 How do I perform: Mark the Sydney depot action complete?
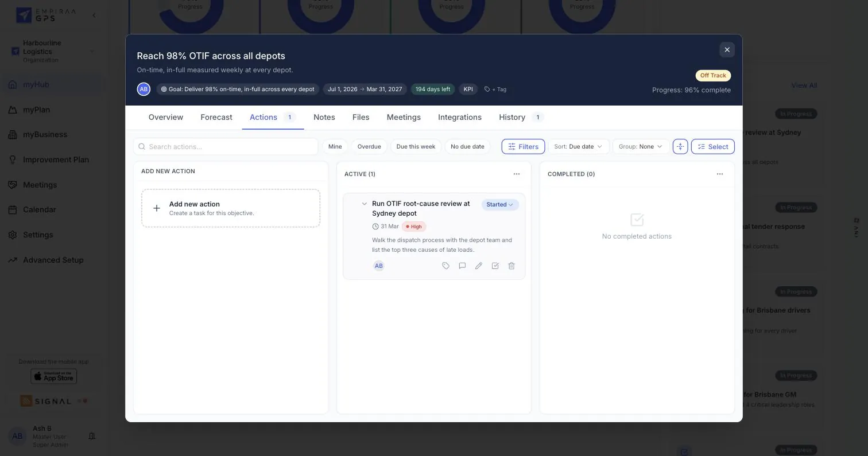click(x=495, y=266)
